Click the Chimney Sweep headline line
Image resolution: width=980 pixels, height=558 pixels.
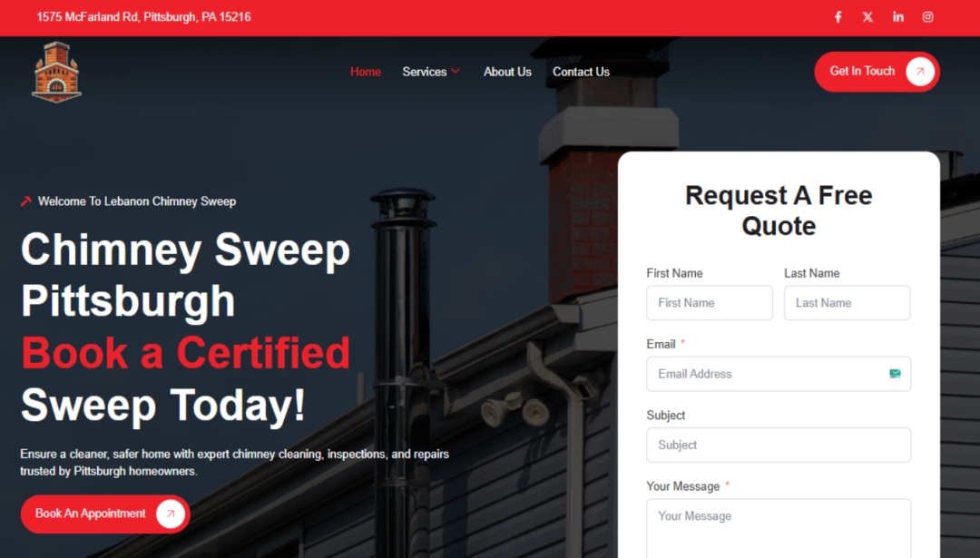point(186,250)
